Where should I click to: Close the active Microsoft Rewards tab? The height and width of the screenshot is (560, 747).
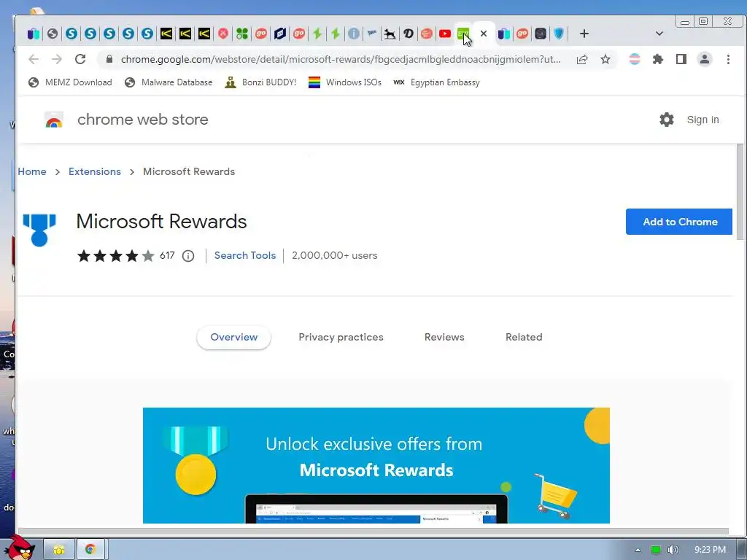click(x=484, y=34)
